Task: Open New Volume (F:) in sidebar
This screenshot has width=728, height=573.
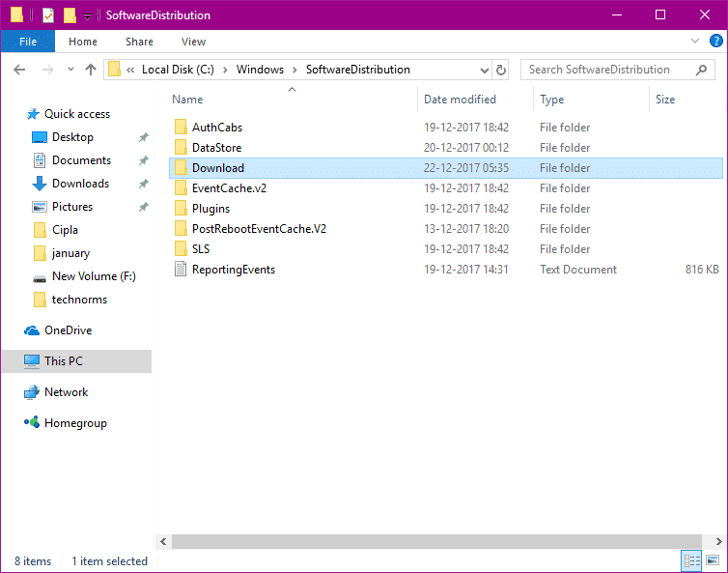Action: pyautogui.click(x=94, y=276)
